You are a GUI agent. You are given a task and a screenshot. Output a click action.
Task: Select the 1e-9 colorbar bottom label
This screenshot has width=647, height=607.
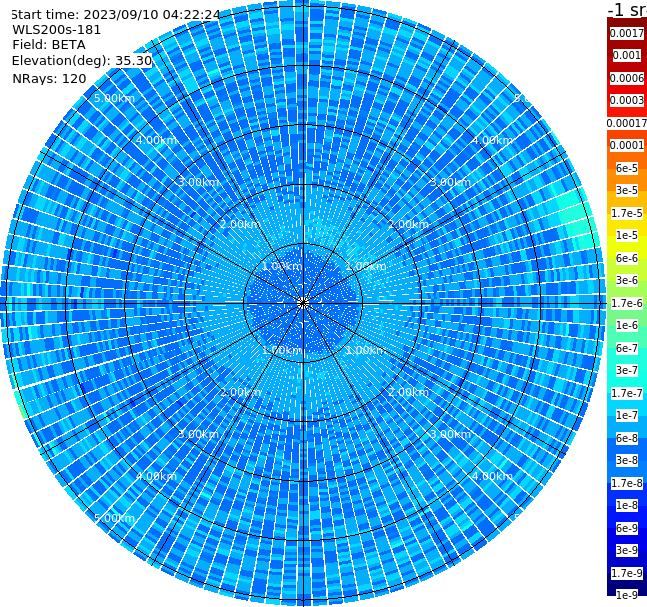click(627, 595)
